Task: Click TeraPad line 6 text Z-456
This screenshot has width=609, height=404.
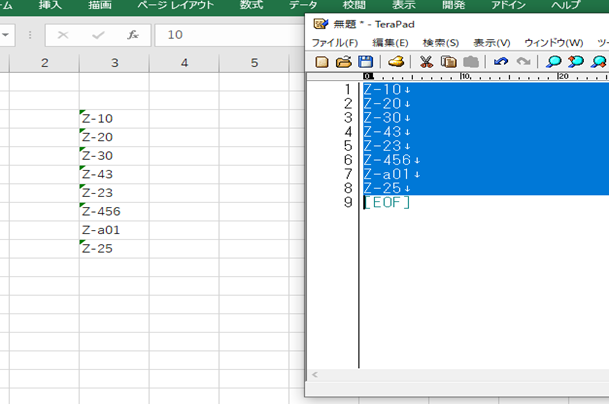Action: pyautogui.click(x=387, y=160)
